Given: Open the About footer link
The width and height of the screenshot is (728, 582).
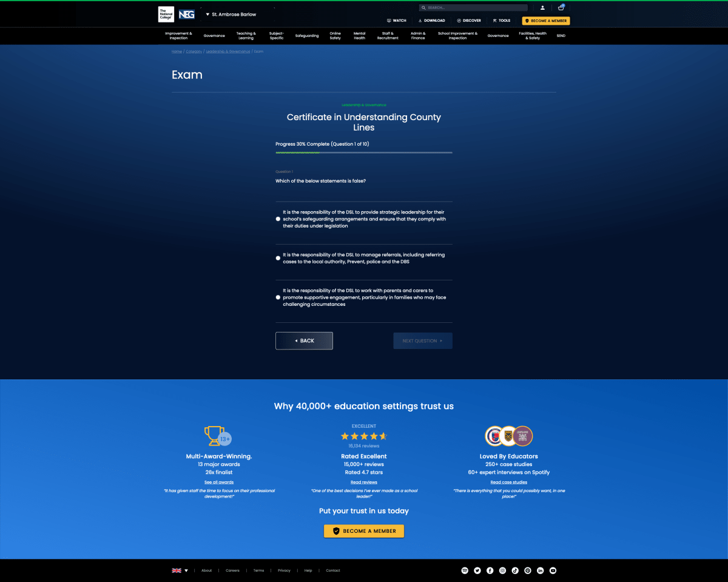Looking at the screenshot, I should click(x=207, y=570).
